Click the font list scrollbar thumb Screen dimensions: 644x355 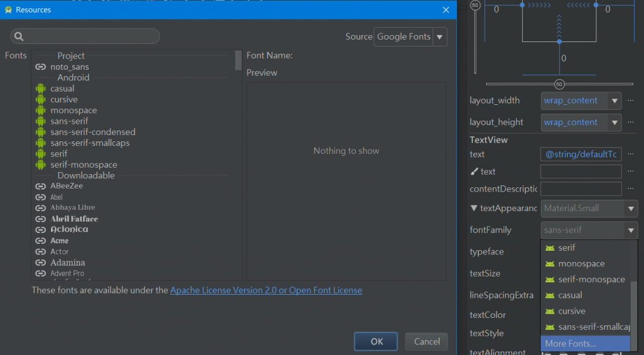tap(238, 60)
